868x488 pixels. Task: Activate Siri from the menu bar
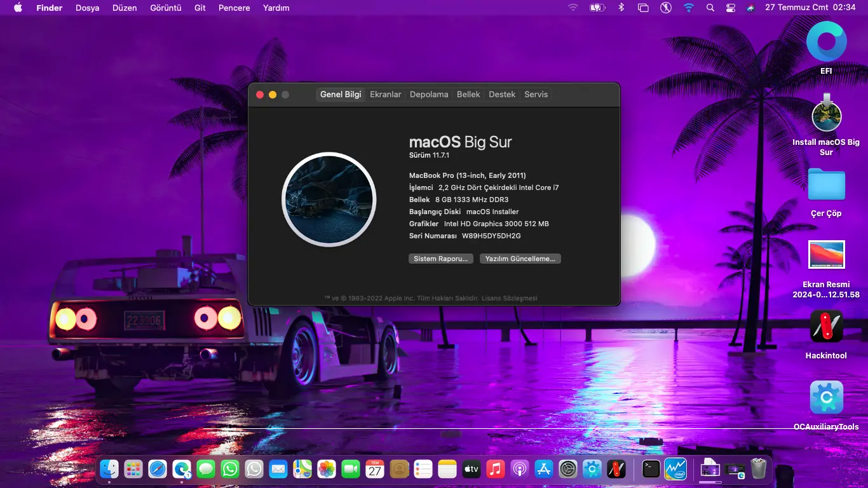[750, 8]
